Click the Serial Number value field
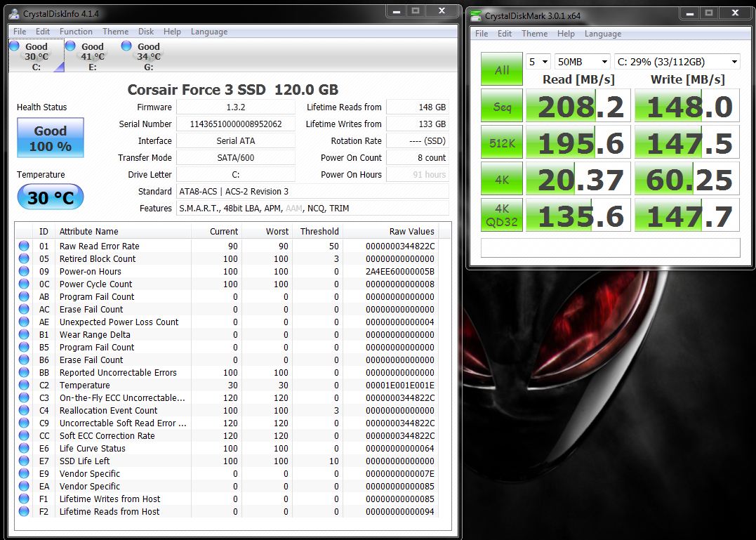The image size is (756, 540). tap(236, 124)
